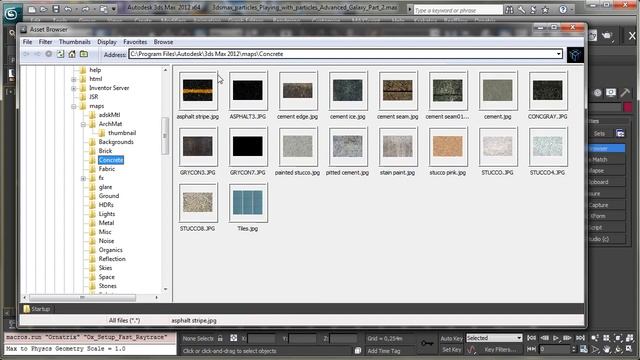Screen dimensions: 640x360
Task: Open the 3ds Max application menu logo
Action: tap(11, 15)
